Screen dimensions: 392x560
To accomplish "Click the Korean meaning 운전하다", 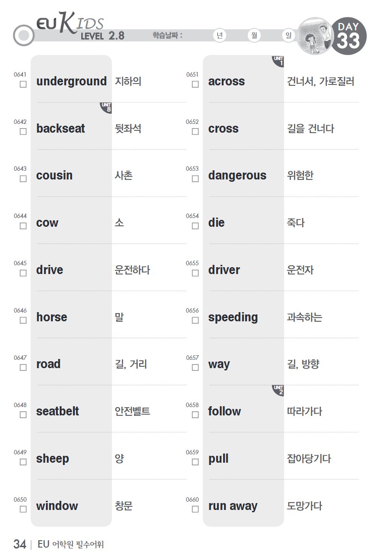I will [132, 270].
